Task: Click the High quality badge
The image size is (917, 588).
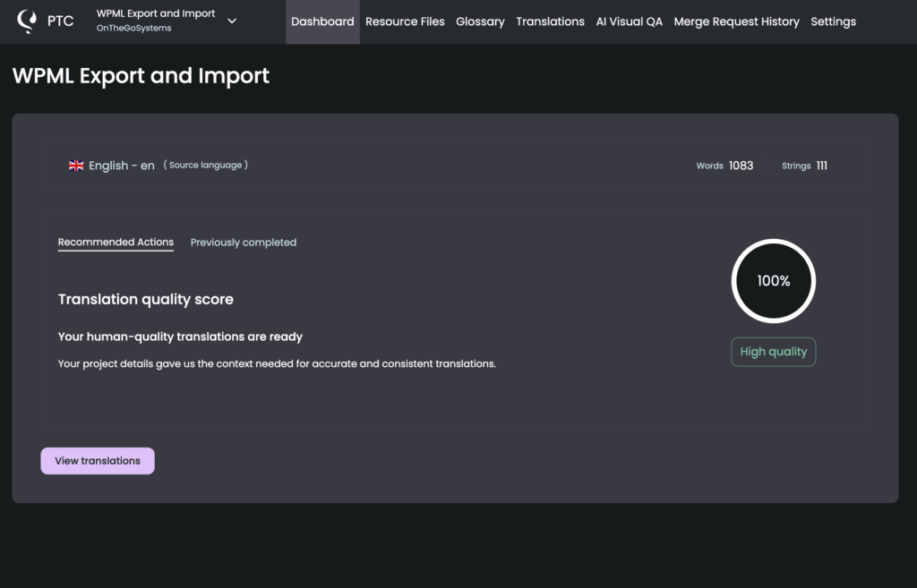Action: point(773,352)
